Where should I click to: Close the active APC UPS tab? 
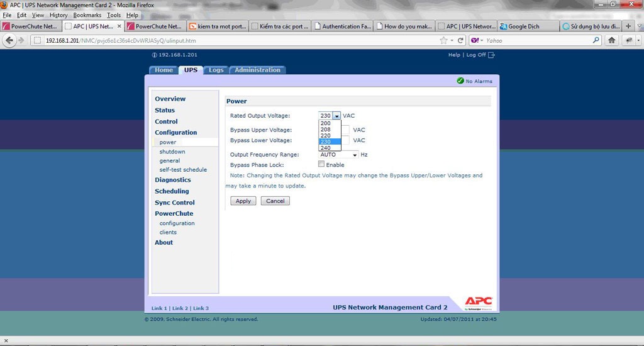tap(119, 26)
